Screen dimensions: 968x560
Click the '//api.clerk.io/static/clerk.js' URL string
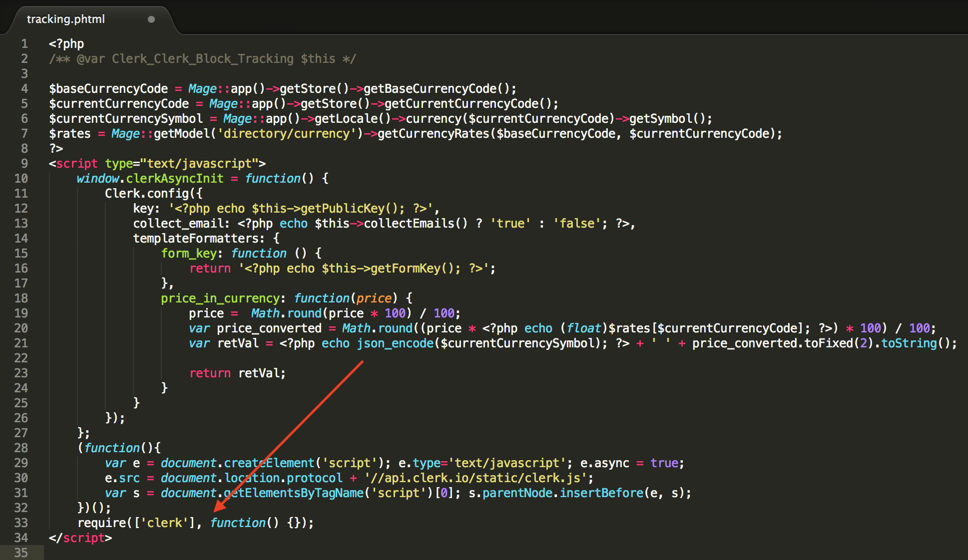(x=475, y=478)
